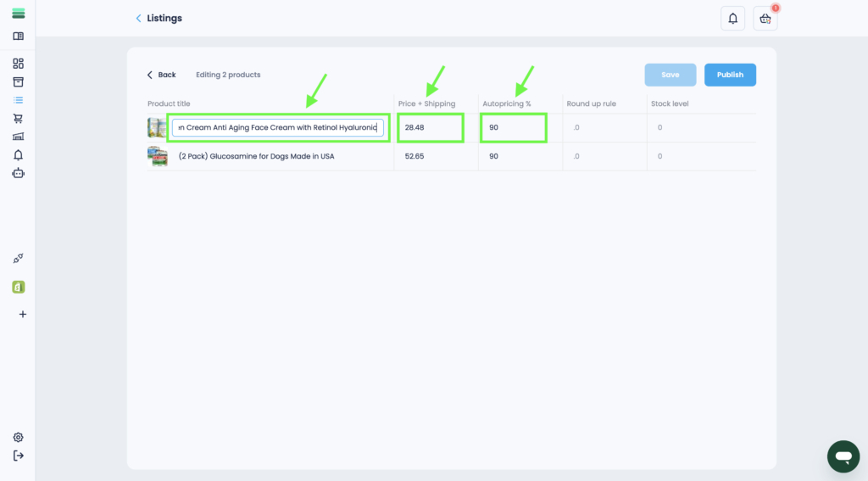
Task: Open notifications bell in top bar
Action: click(732, 19)
